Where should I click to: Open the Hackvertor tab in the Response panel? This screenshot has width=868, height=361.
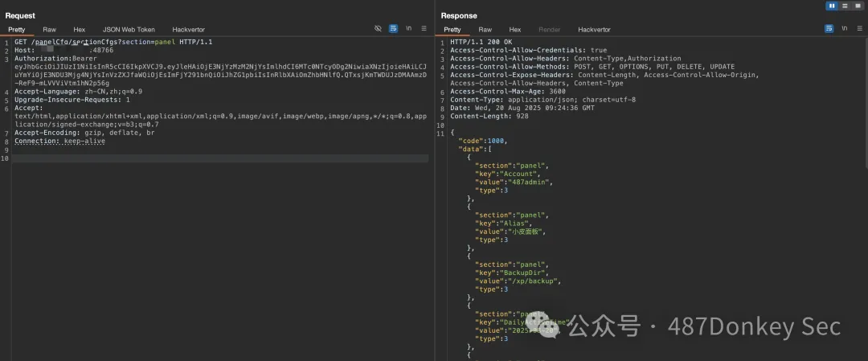coord(594,29)
